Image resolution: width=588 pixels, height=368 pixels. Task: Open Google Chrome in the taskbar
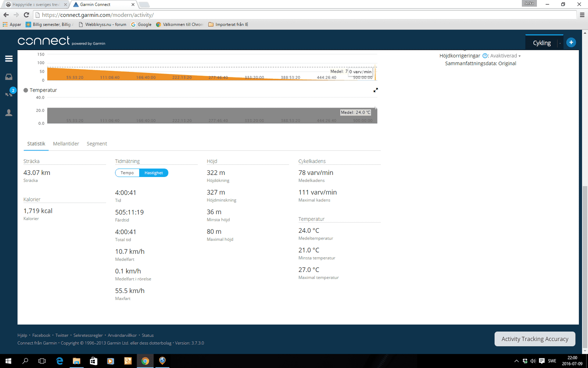click(145, 361)
